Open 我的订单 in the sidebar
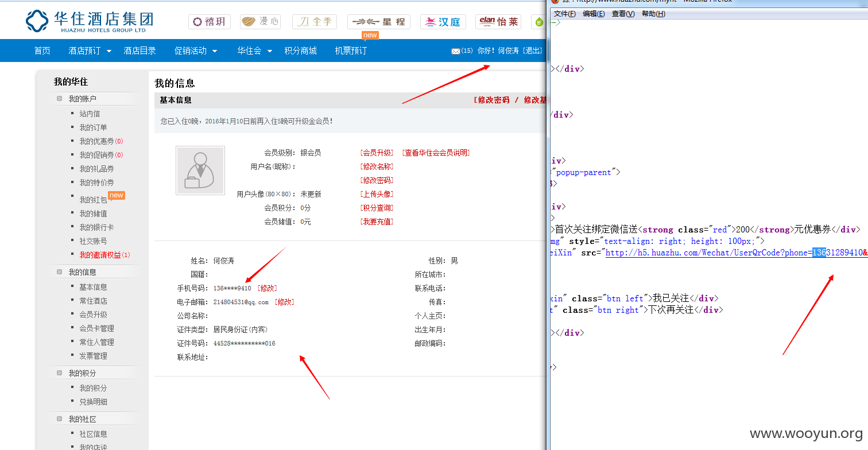The width and height of the screenshot is (868, 450). pyautogui.click(x=93, y=127)
